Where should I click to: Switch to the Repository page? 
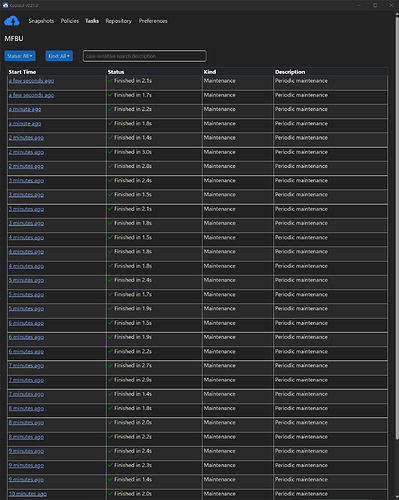(118, 21)
